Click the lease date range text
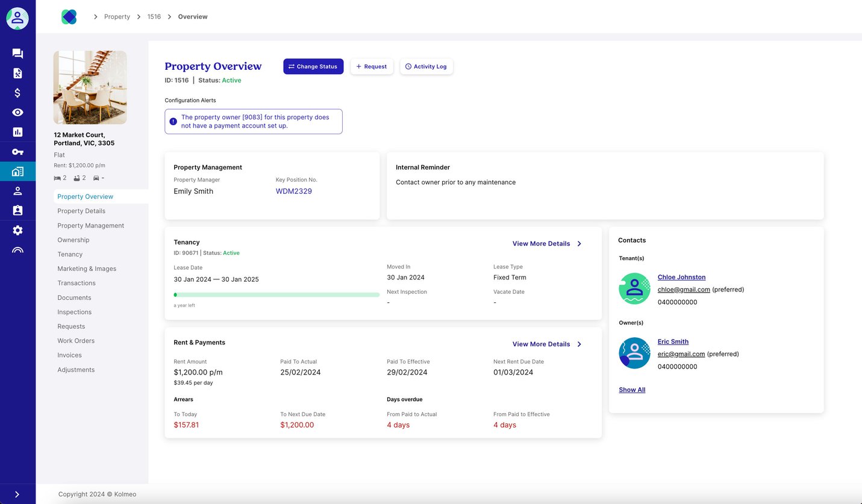This screenshot has height=504, width=862. (x=216, y=279)
